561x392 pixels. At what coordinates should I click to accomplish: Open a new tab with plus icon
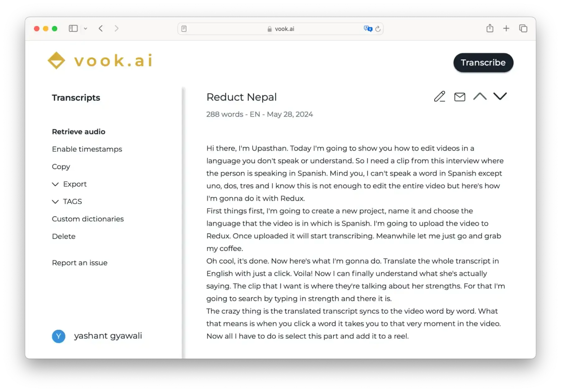point(506,29)
